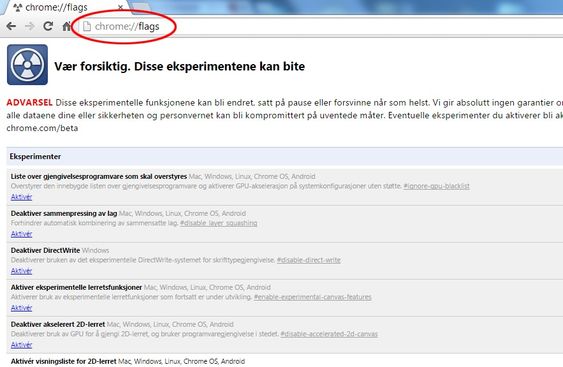The image size is (563, 367).
Task: Open the #ignore-gpu-blacklist anchor link
Action: coord(436,186)
